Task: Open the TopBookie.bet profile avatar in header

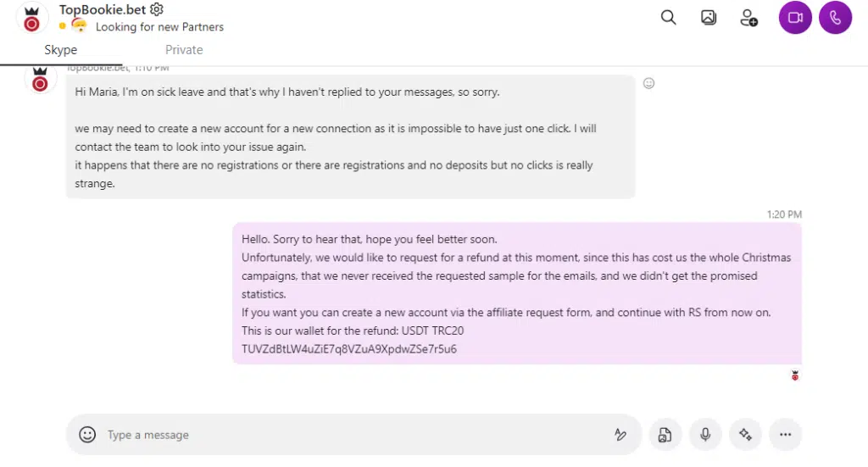Action: point(32,19)
